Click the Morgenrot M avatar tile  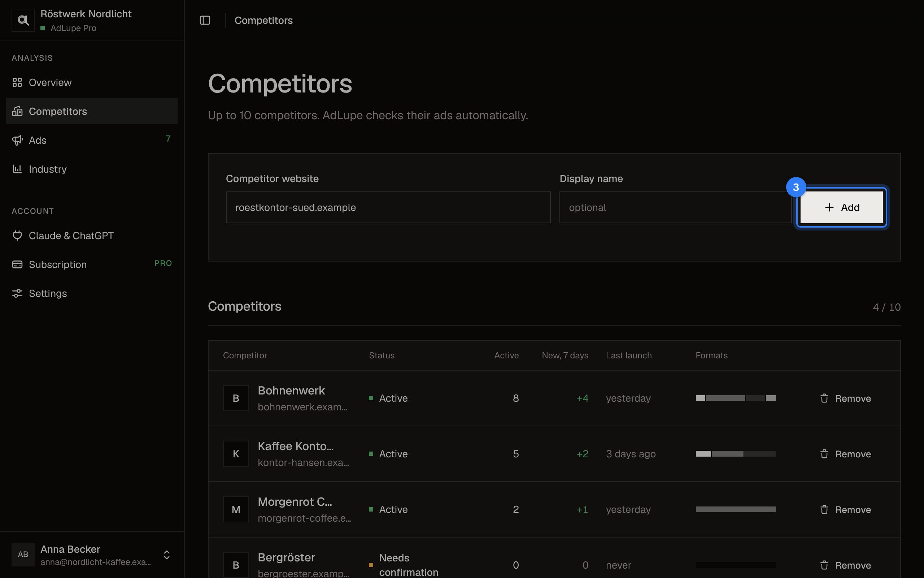[236, 509]
